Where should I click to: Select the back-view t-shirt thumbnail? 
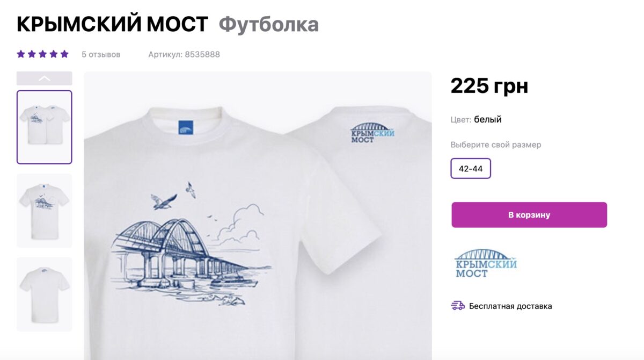44,294
